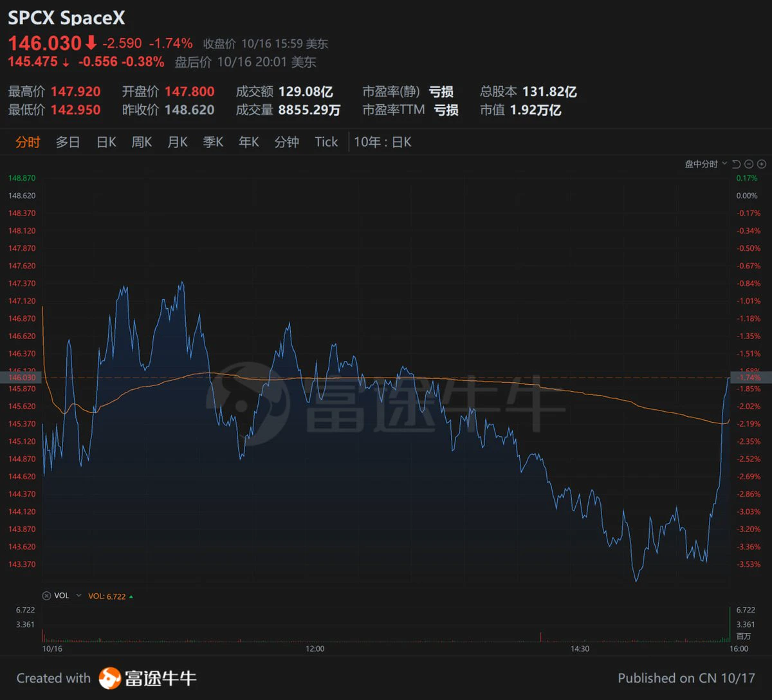This screenshot has width=772, height=700.
Task: Open the VOL indicator dropdown chevron
Action: click(79, 596)
